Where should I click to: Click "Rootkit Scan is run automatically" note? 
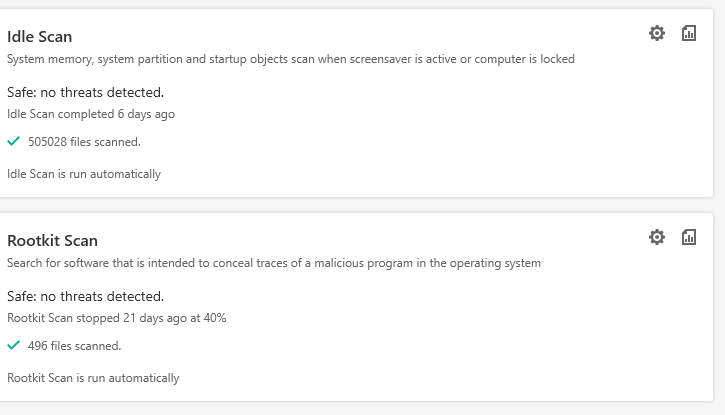click(93, 378)
